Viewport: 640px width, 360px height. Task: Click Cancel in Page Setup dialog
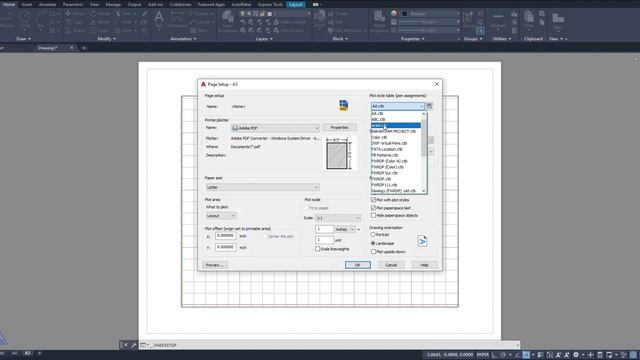click(391, 265)
